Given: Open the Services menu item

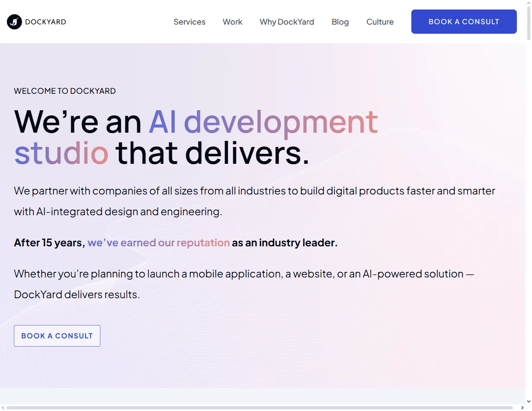Looking at the screenshot, I should [189, 22].
